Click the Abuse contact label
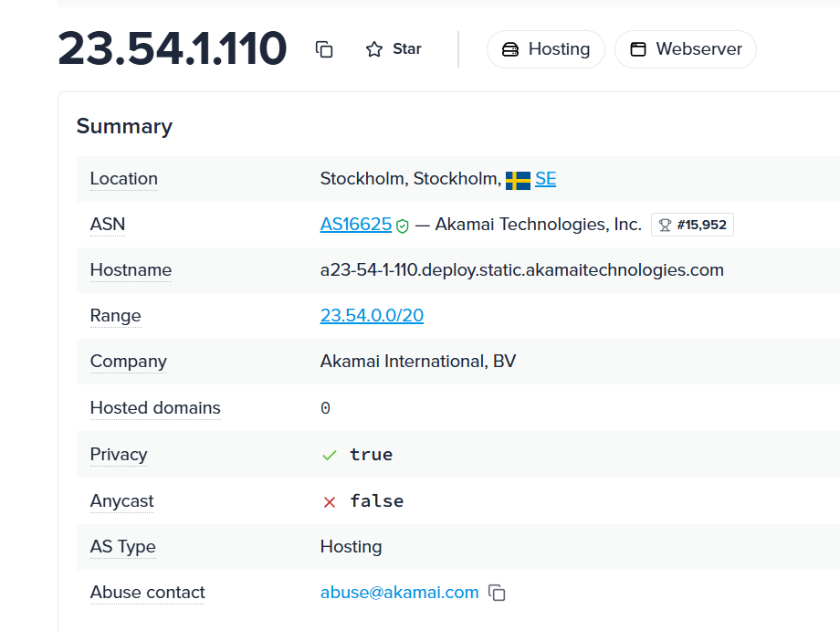Viewport: 840px width, 631px height. click(147, 592)
